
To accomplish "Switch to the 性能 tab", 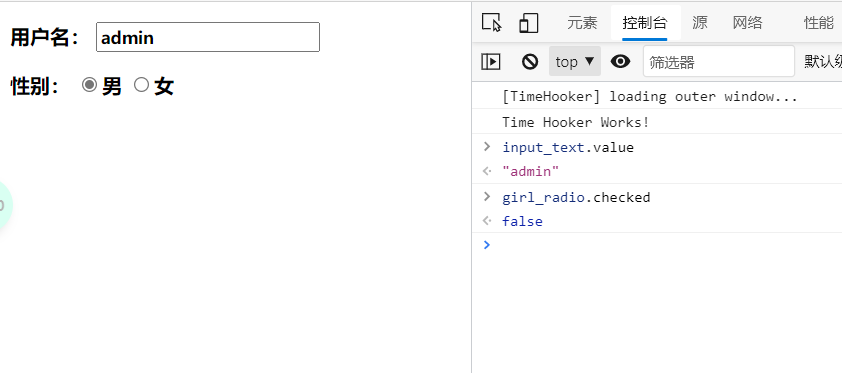I will (818, 23).
